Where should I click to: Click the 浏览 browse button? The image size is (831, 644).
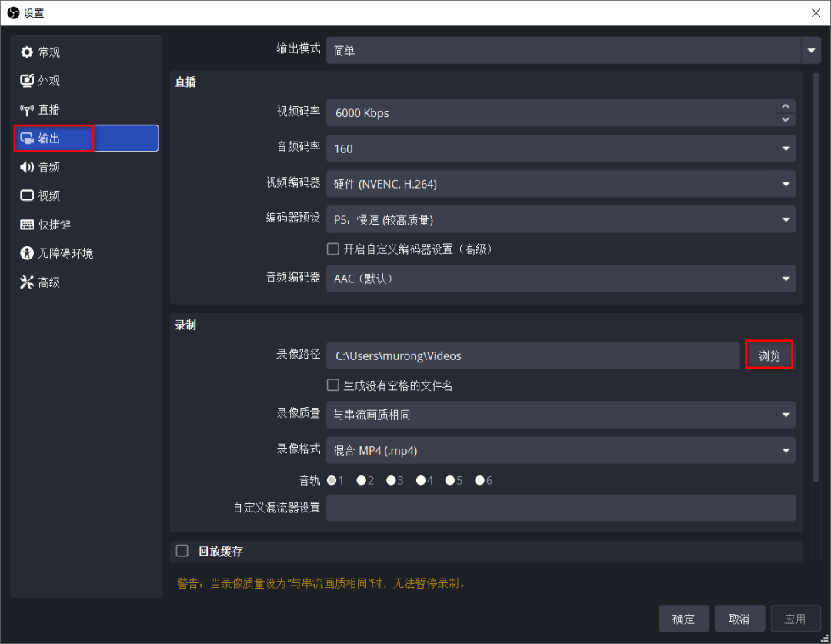(x=769, y=355)
